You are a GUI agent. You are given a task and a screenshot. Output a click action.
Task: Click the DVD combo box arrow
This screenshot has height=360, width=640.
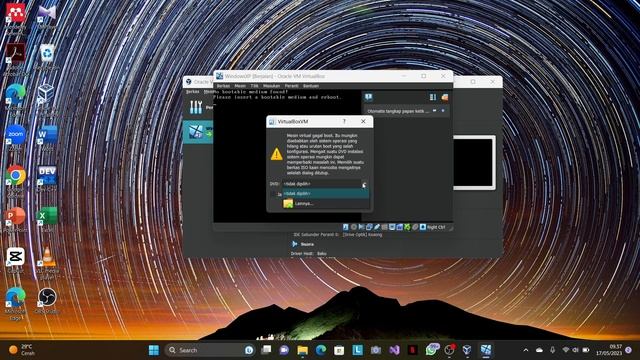pyautogui.click(x=364, y=184)
